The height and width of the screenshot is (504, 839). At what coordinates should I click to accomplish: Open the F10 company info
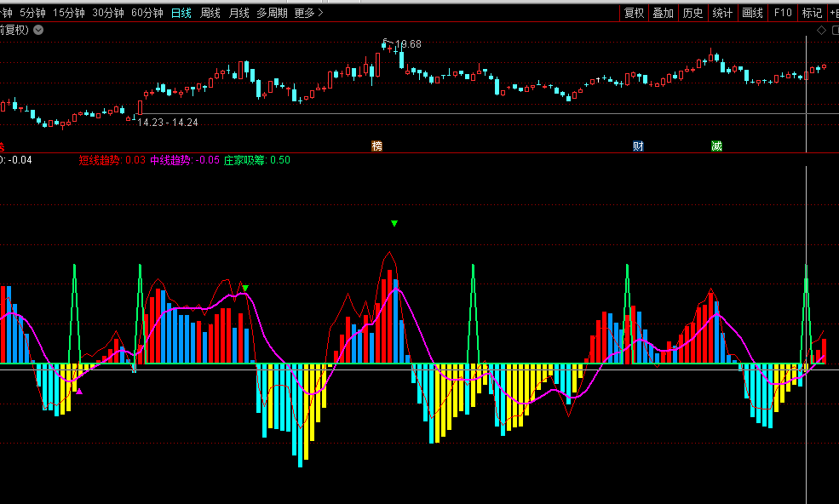point(783,13)
